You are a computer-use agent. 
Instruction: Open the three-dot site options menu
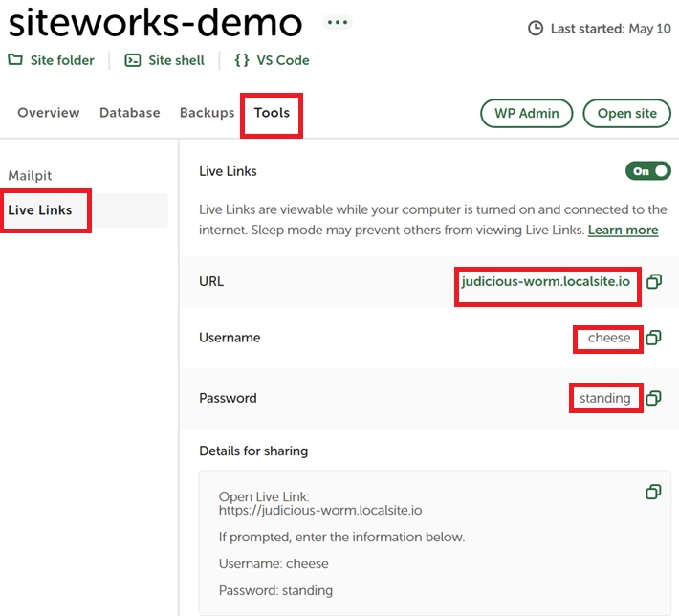click(x=338, y=22)
